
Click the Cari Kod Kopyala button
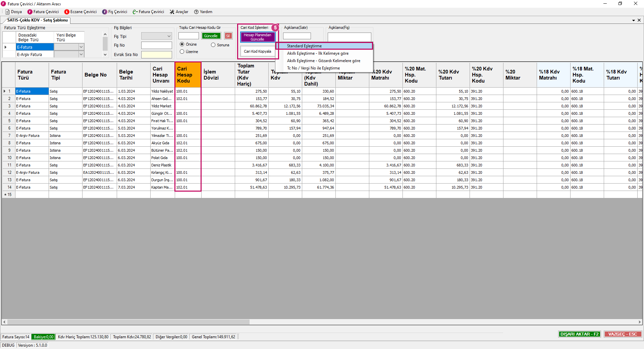tap(257, 51)
